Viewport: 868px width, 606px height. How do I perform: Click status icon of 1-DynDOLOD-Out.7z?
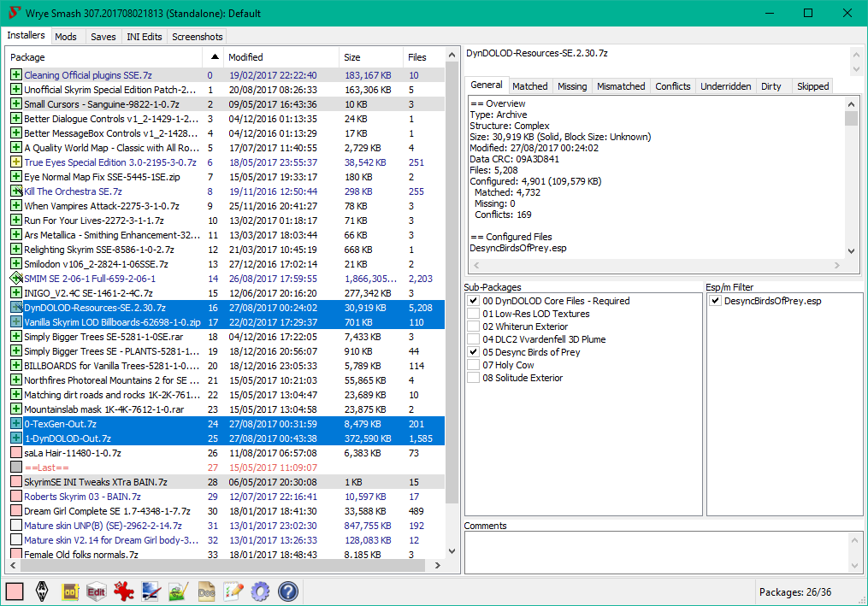click(x=16, y=438)
